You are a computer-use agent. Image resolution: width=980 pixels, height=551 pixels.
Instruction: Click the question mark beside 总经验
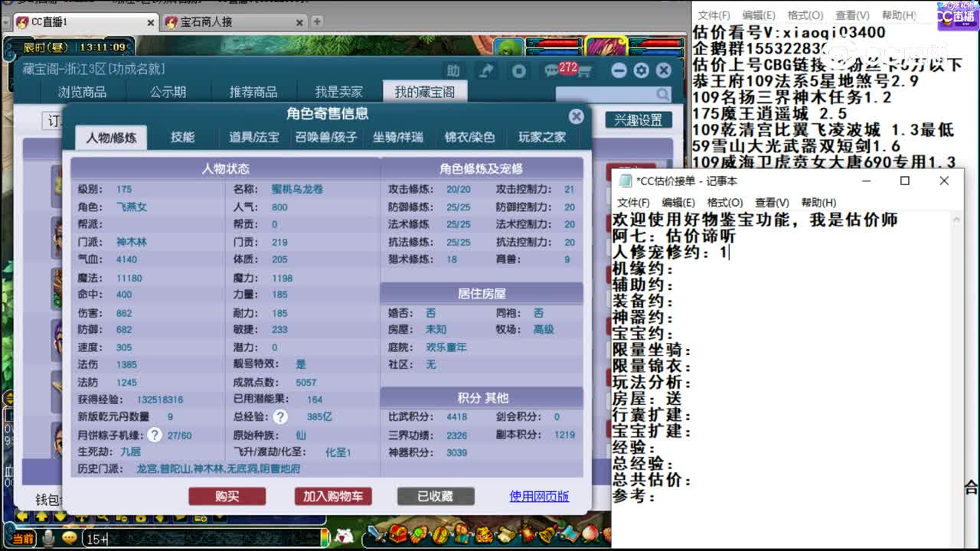(x=280, y=417)
